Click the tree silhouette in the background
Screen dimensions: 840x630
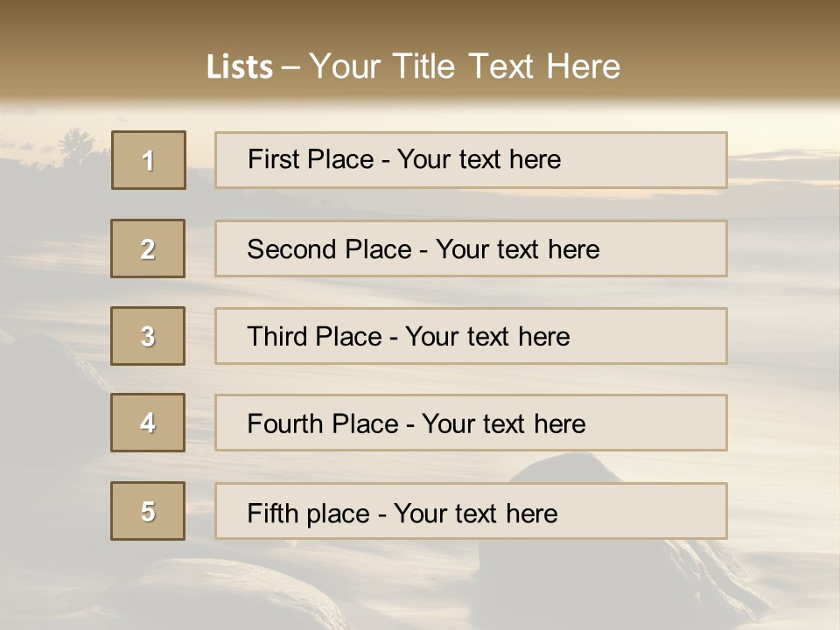[x=77, y=145]
